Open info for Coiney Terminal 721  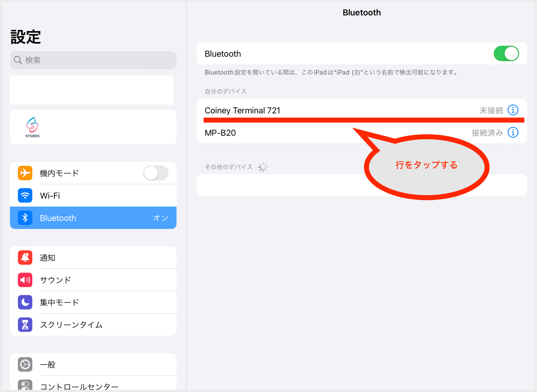point(513,110)
